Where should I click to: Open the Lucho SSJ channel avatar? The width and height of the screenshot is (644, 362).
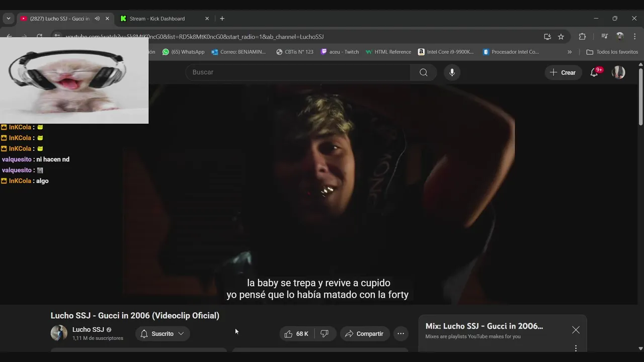(59, 333)
